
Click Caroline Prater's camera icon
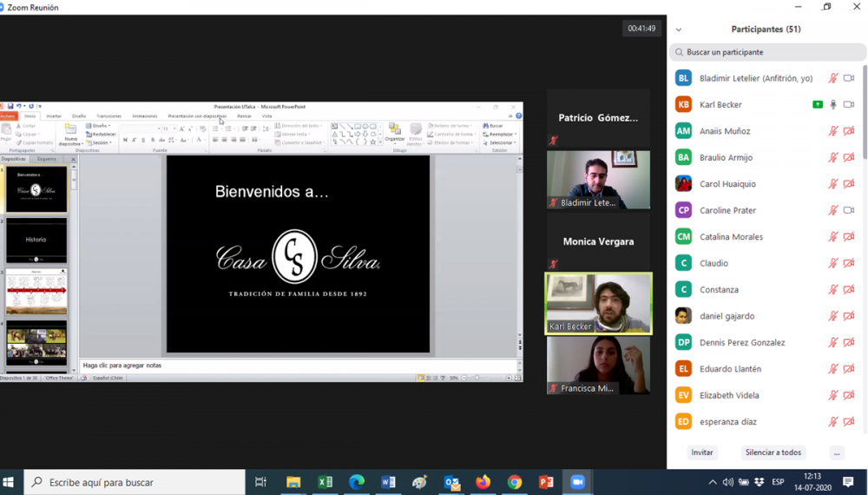click(x=849, y=210)
